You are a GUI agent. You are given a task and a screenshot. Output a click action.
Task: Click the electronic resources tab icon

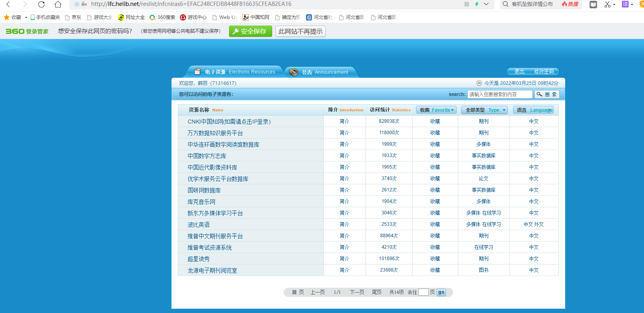[x=198, y=71]
